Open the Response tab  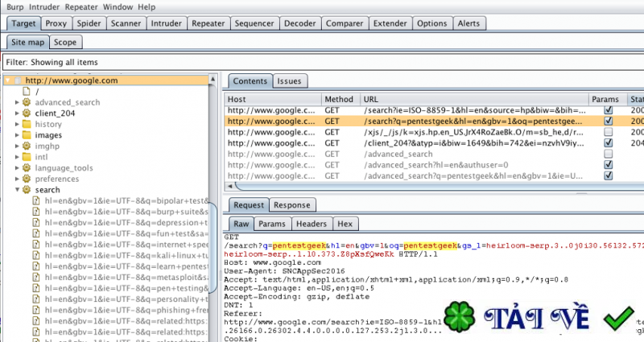292,205
